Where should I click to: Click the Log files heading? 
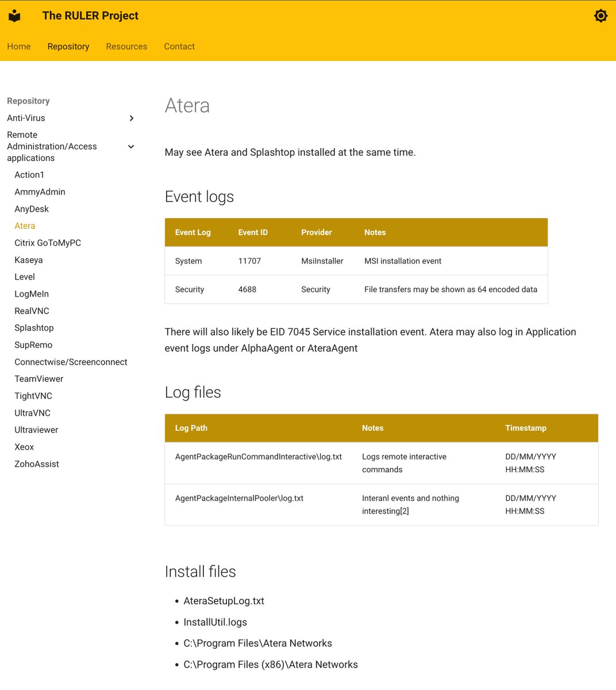193,392
